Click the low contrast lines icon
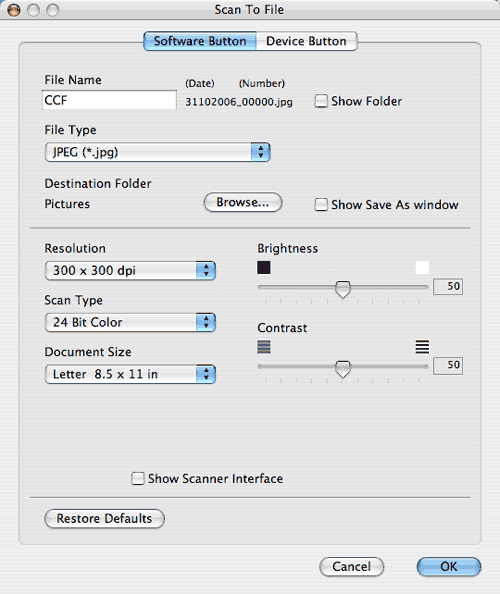The width and height of the screenshot is (500, 594). pyautogui.click(x=264, y=347)
